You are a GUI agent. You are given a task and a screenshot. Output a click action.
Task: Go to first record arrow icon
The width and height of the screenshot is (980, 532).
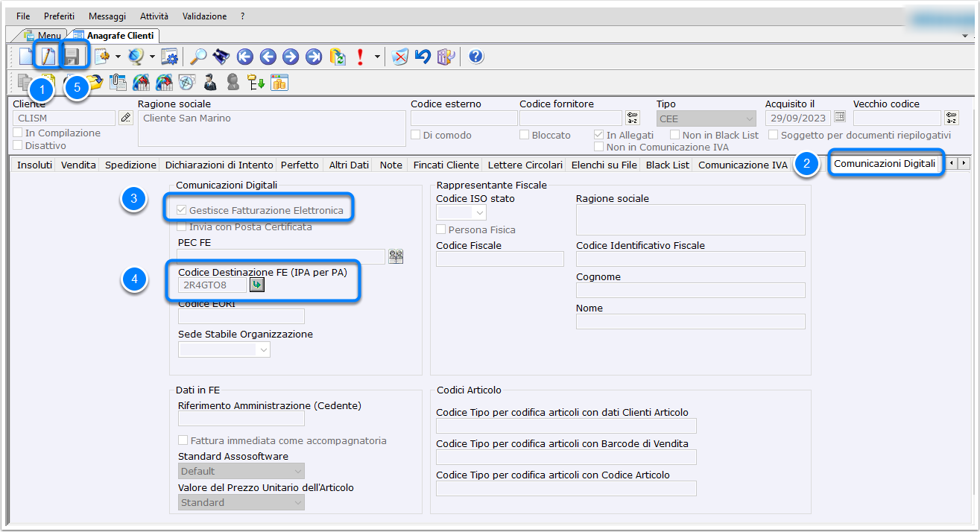tap(244, 57)
